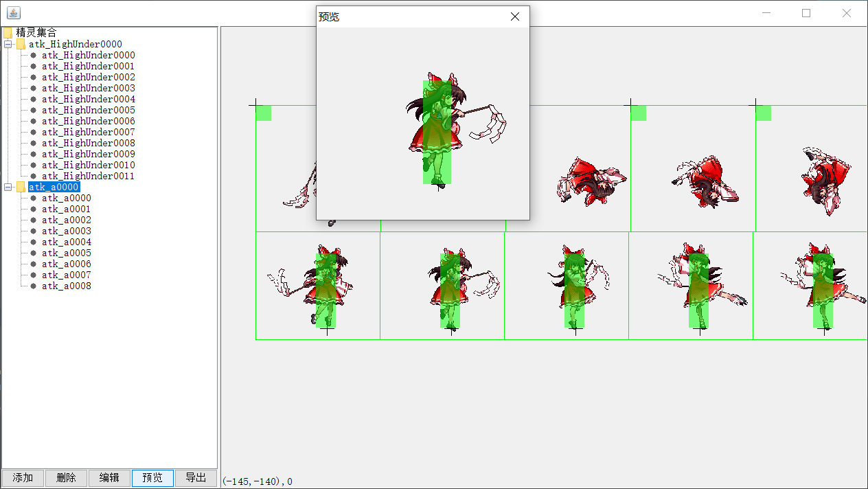Select frame atk_a0007
868x489 pixels.
66,275
